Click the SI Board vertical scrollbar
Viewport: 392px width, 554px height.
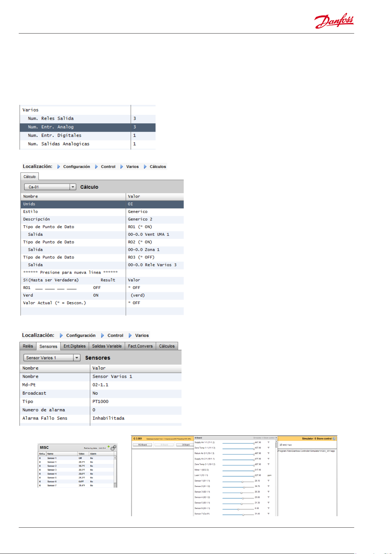(276, 478)
